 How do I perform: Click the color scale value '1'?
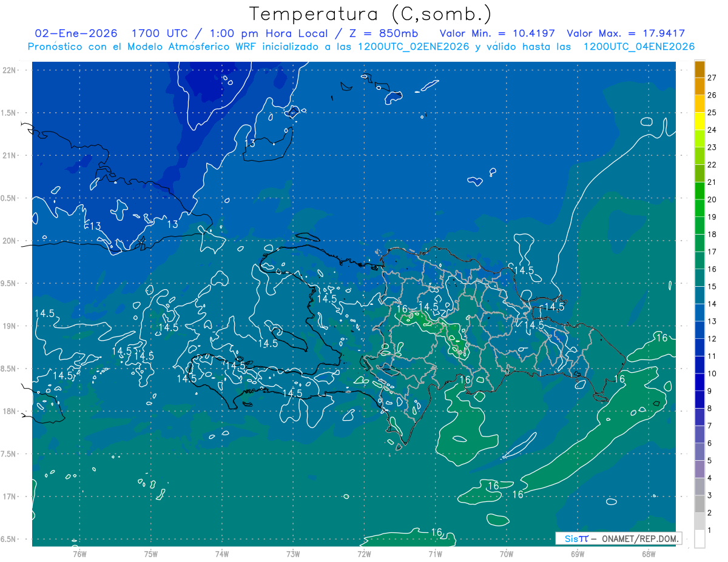[710, 531]
